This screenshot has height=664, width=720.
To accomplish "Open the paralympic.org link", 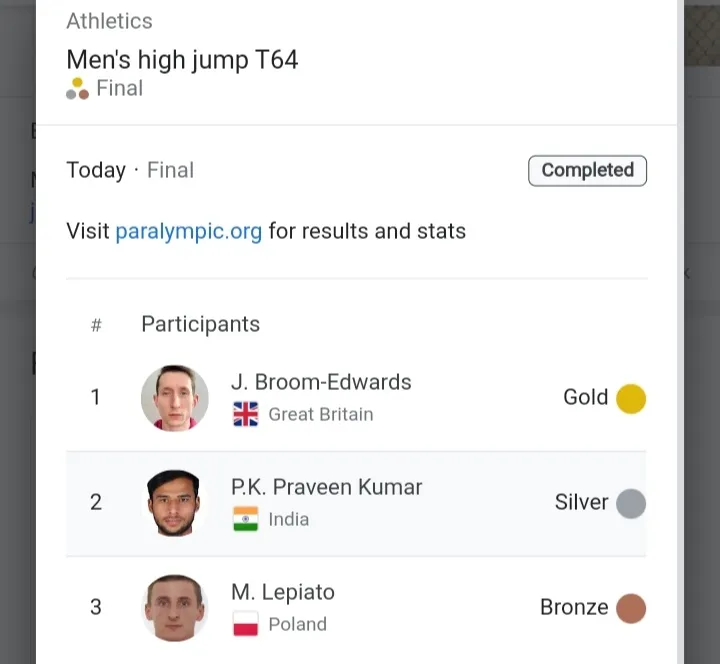I will 189,231.
